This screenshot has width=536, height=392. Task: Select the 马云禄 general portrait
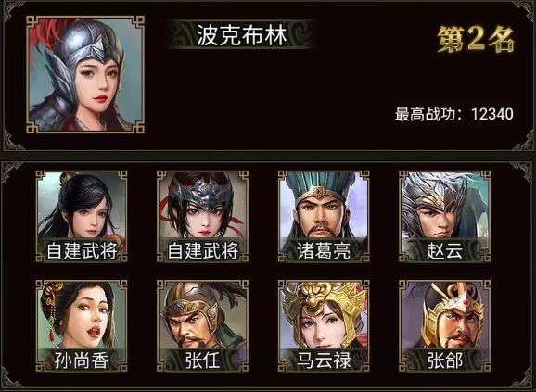(324, 326)
